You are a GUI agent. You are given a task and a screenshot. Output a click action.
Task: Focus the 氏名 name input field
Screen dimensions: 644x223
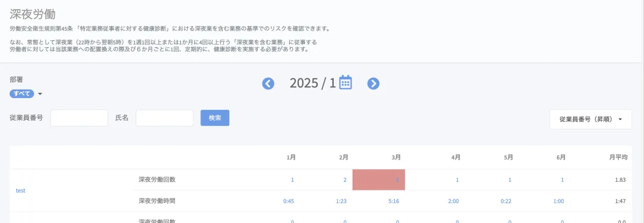164,118
